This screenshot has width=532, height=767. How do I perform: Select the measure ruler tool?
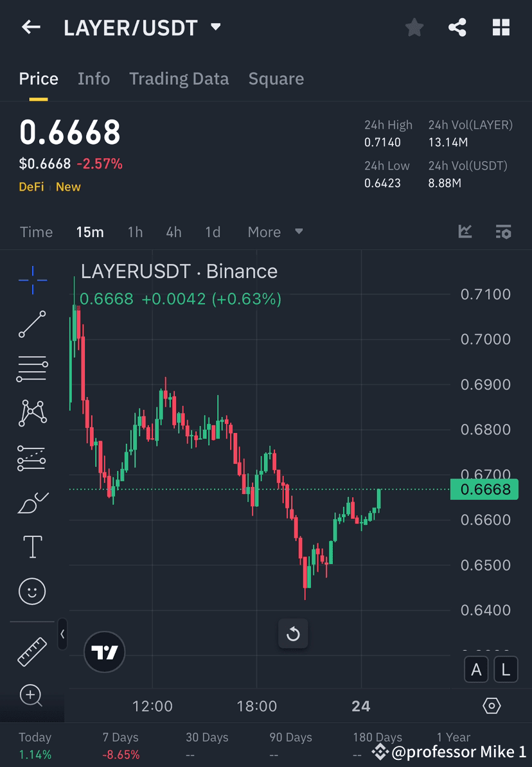click(x=32, y=651)
